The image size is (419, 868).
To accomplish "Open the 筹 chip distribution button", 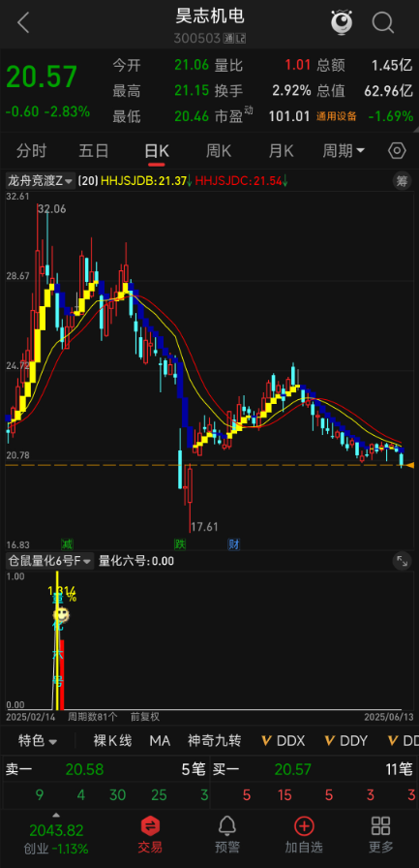I will [402, 180].
